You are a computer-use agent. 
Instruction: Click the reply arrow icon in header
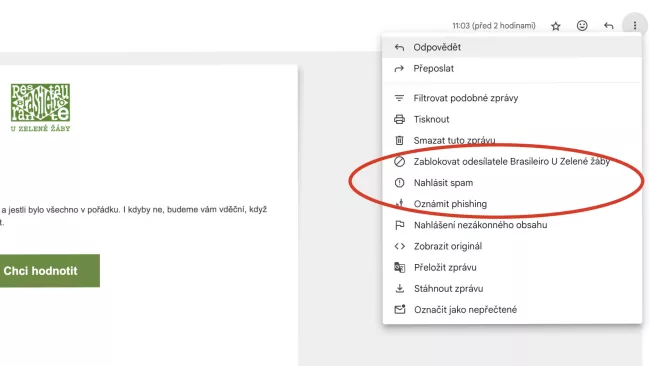[608, 26]
